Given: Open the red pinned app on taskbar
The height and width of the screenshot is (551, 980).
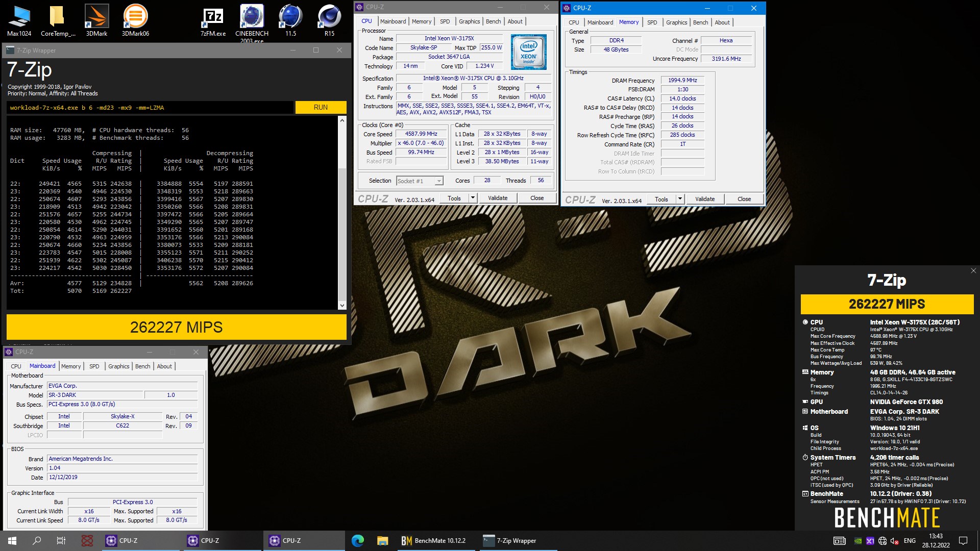Looking at the screenshot, I should click(x=87, y=541).
